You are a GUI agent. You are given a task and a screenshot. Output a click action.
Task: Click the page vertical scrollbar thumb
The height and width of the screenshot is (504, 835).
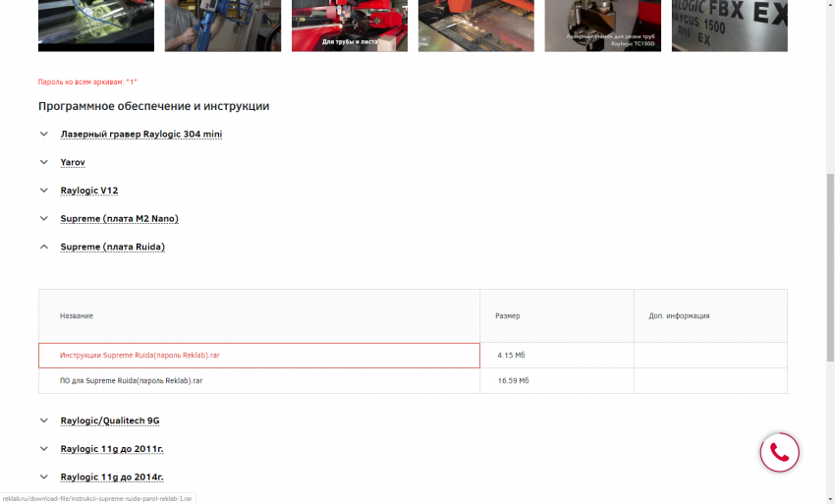[829, 265]
